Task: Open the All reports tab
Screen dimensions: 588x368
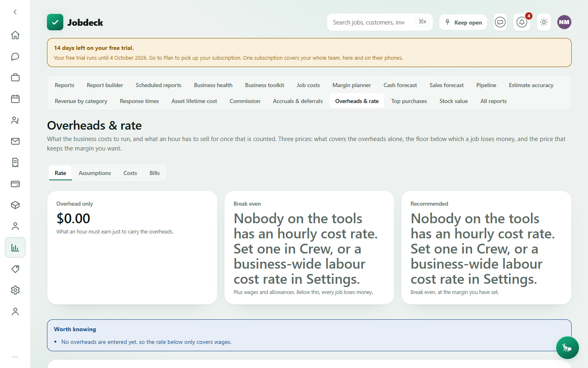Action: [493, 101]
